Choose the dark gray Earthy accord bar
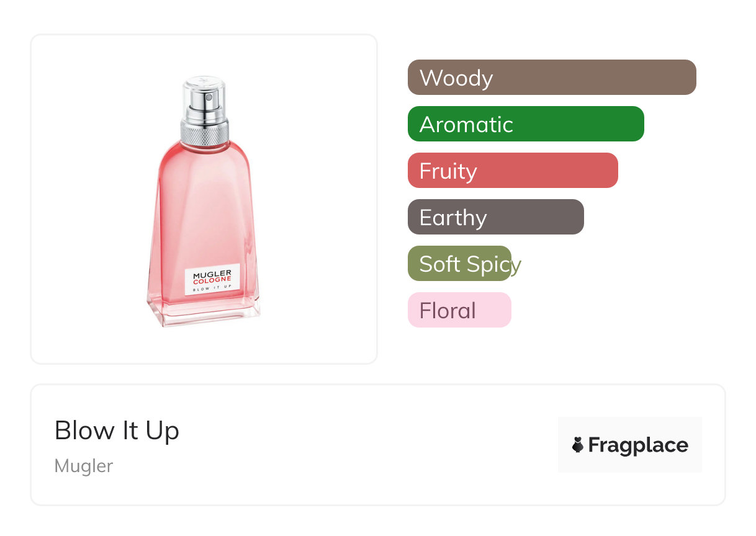 pos(495,217)
